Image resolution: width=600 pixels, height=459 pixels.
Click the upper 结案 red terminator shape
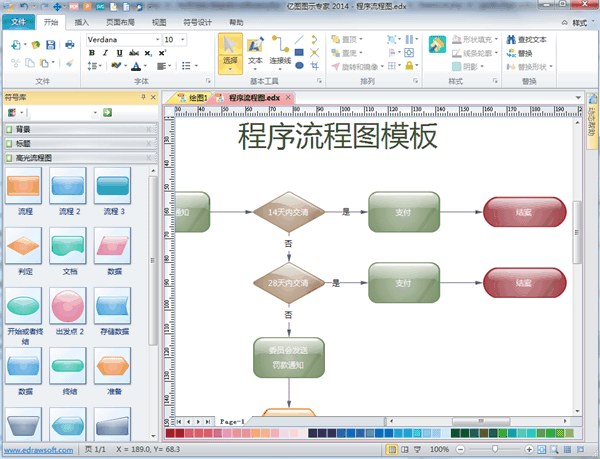[x=525, y=212]
